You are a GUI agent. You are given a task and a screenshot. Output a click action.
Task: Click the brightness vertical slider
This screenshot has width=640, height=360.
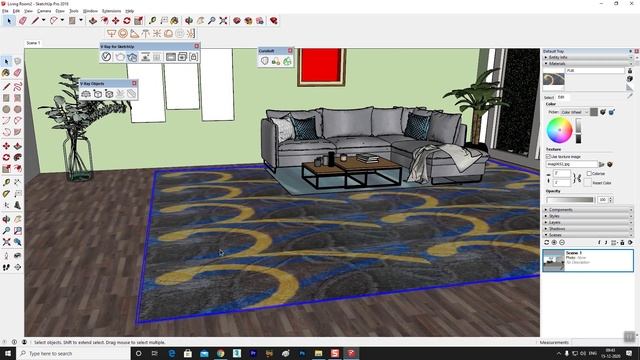578,130
